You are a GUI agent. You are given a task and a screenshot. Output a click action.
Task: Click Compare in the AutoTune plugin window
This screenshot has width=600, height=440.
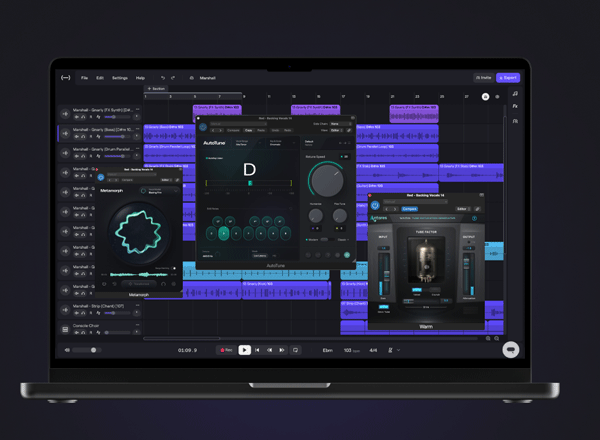[233, 130]
